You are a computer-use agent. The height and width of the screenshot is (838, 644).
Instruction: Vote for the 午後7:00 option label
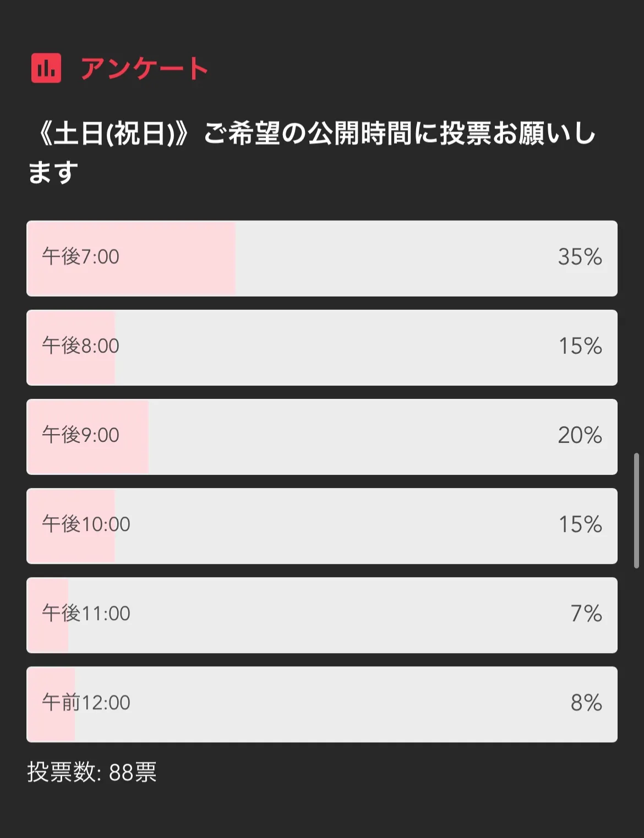pyautogui.click(x=80, y=257)
